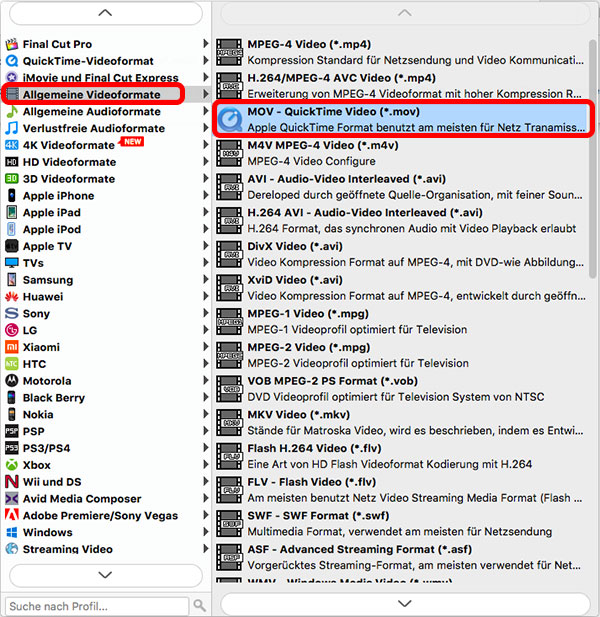Click the iMovie star icon
The height and width of the screenshot is (617, 600).
tap(12, 78)
